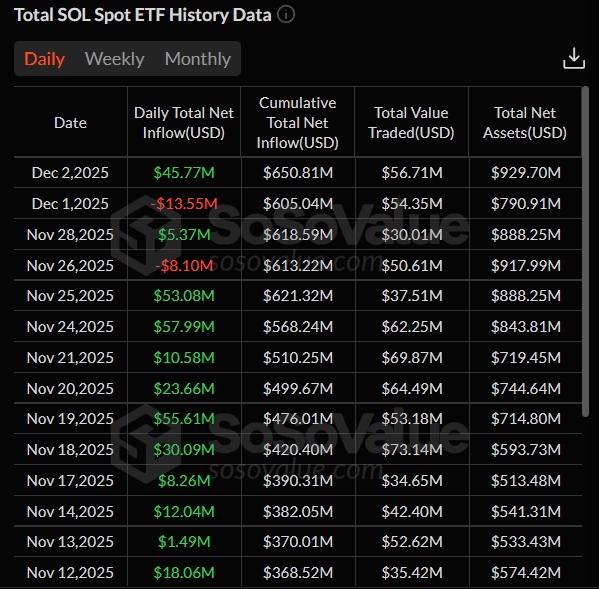Screen dimensions: 599x589
Task: Click the table's vertical scrollbar
Action: tap(585, 251)
